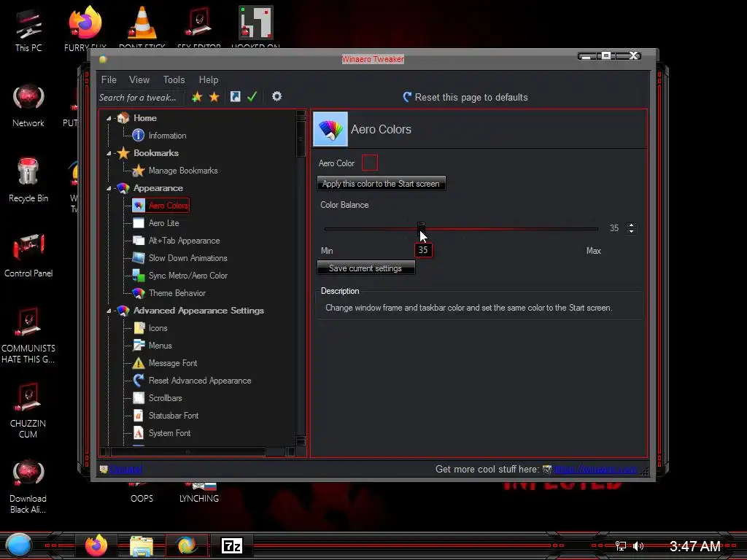Image resolution: width=747 pixels, height=560 pixels.
Task: Click the Icons tree item icon
Action: click(x=139, y=328)
